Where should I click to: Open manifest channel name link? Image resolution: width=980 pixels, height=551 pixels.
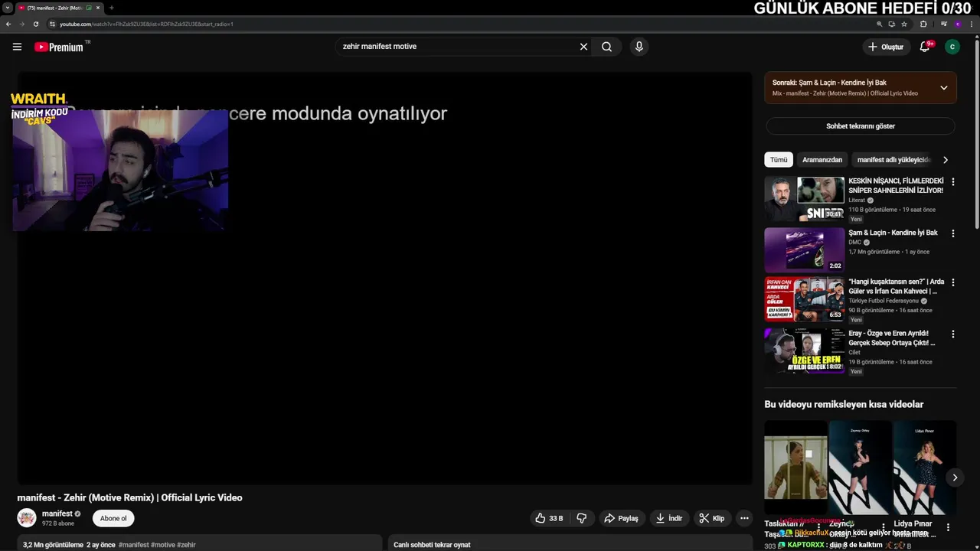(x=57, y=514)
